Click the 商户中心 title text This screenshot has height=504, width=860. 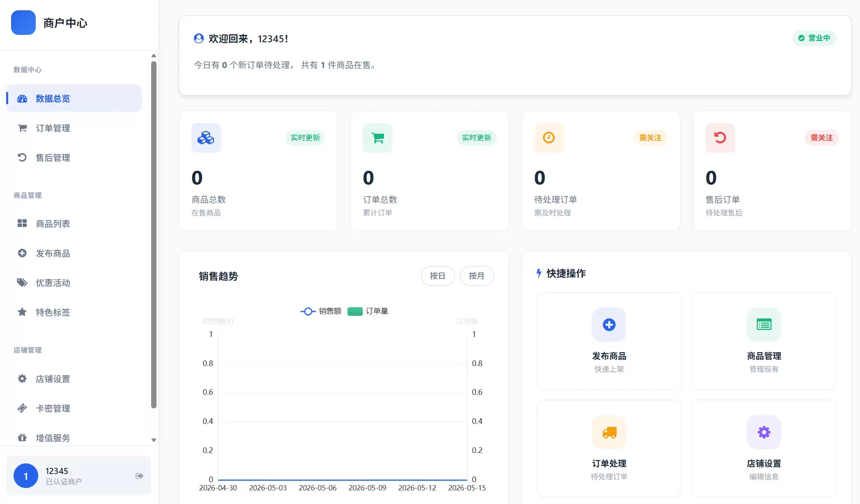click(x=65, y=23)
